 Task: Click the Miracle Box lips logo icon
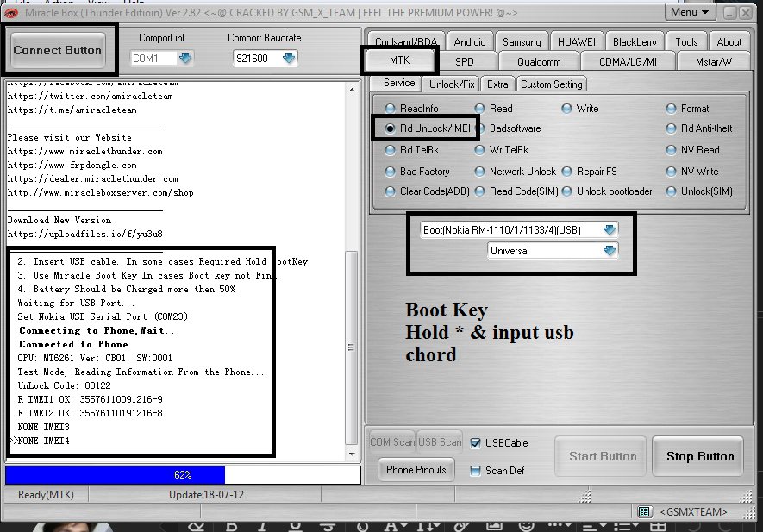pyautogui.click(x=10, y=13)
